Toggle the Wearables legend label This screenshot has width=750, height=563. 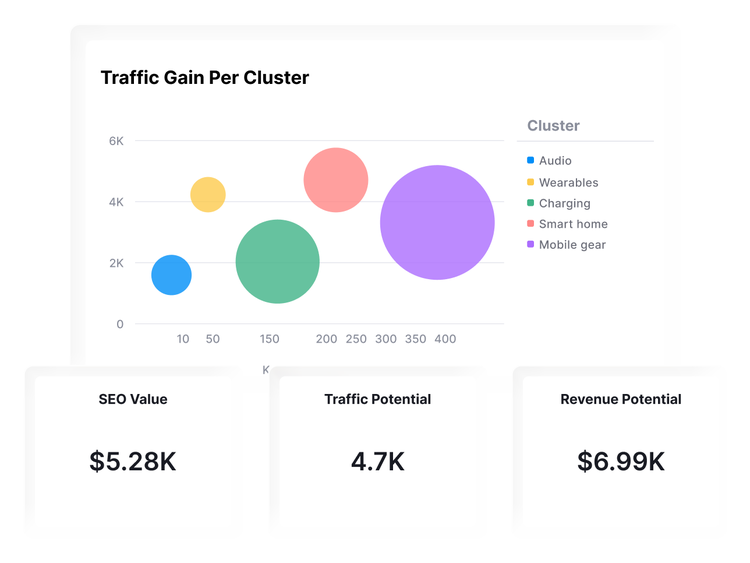[568, 182]
